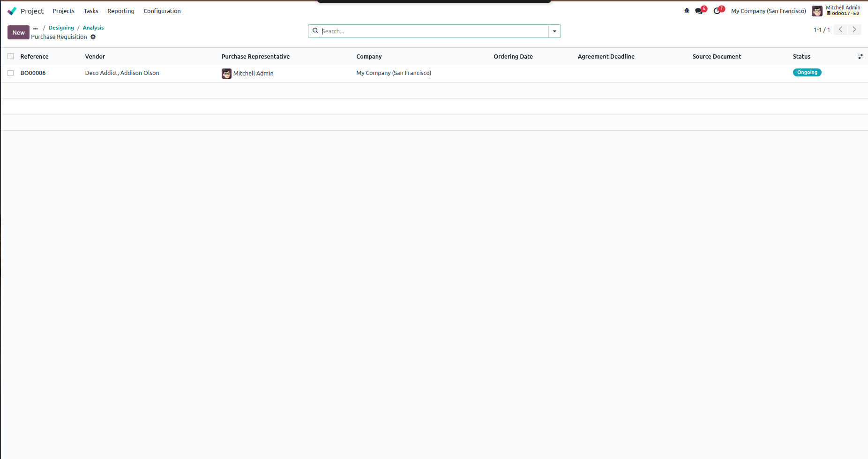Open the search options dropdown arrow
Image resolution: width=868 pixels, height=459 pixels.
point(554,31)
